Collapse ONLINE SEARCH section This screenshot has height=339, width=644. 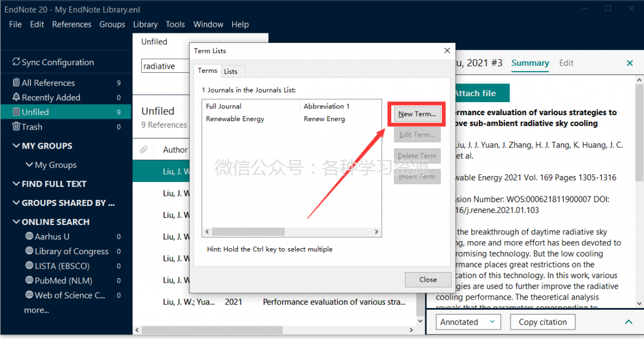[16, 221]
